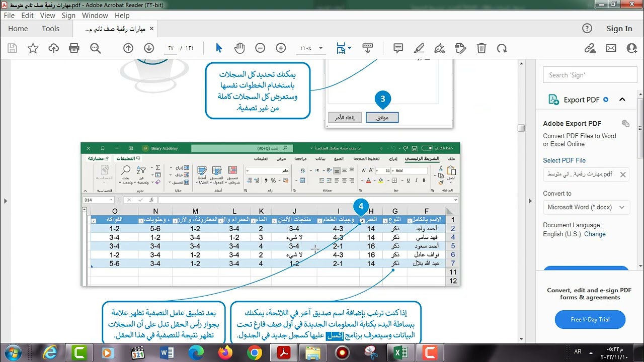Click the Free 7-Day Trial button
Image resolution: width=644 pixels, height=362 pixels.
(x=590, y=319)
